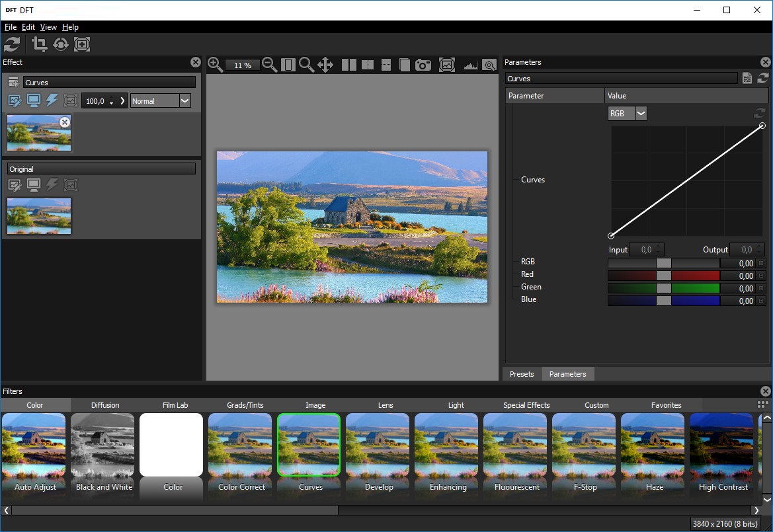The image size is (773, 532).
Task: Select the Crop tool in the top toolbar
Action: [x=40, y=44]
